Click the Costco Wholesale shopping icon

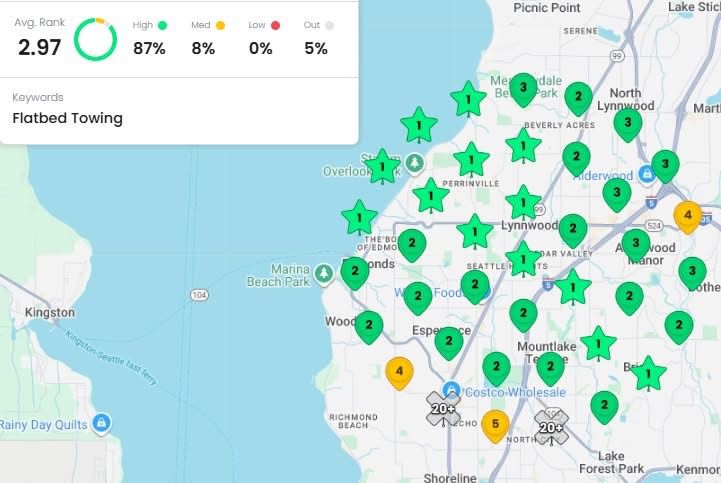pyautogui.click(x=452, y=388)
